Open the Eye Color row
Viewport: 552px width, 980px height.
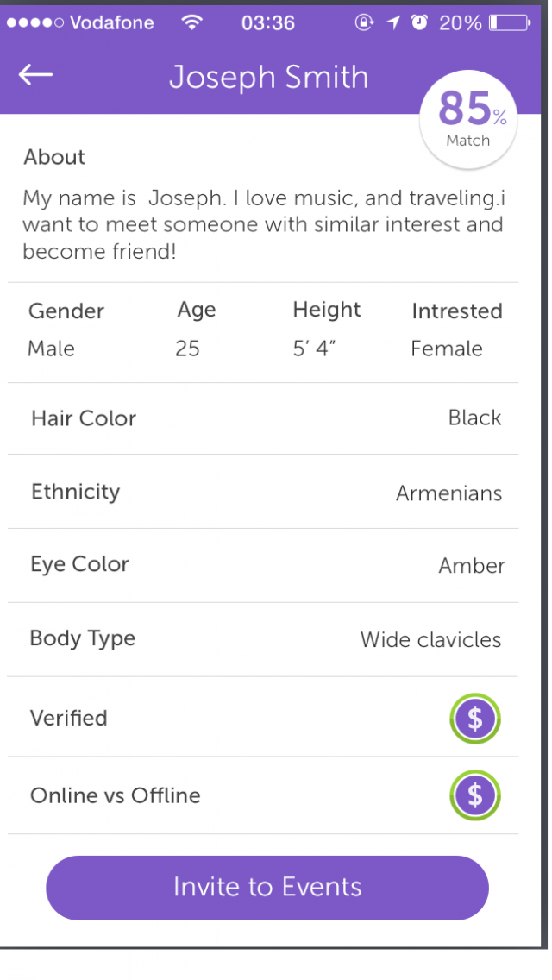(263, 565)
